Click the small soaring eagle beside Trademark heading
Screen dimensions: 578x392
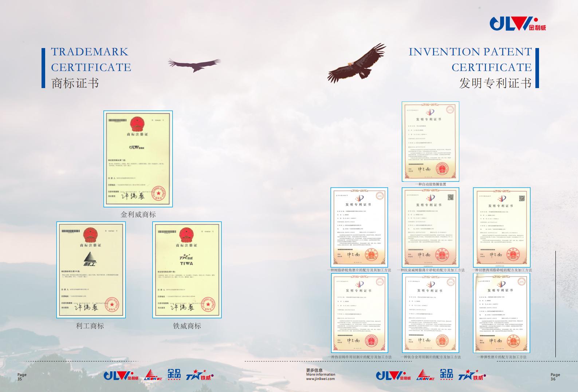(194, 64)
